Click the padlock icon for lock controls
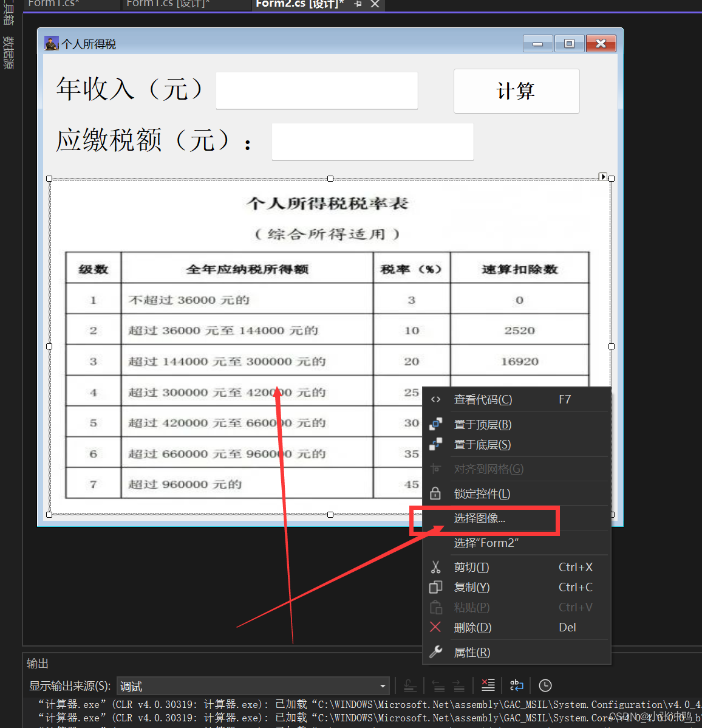The height and width of the screenshot is (728, 702). coord(435,493)
